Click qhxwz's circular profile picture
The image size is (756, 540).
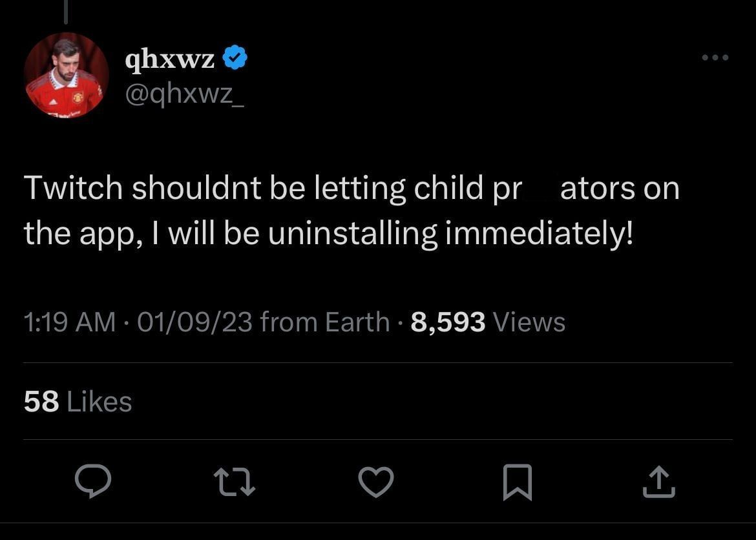tap(68, 76)
